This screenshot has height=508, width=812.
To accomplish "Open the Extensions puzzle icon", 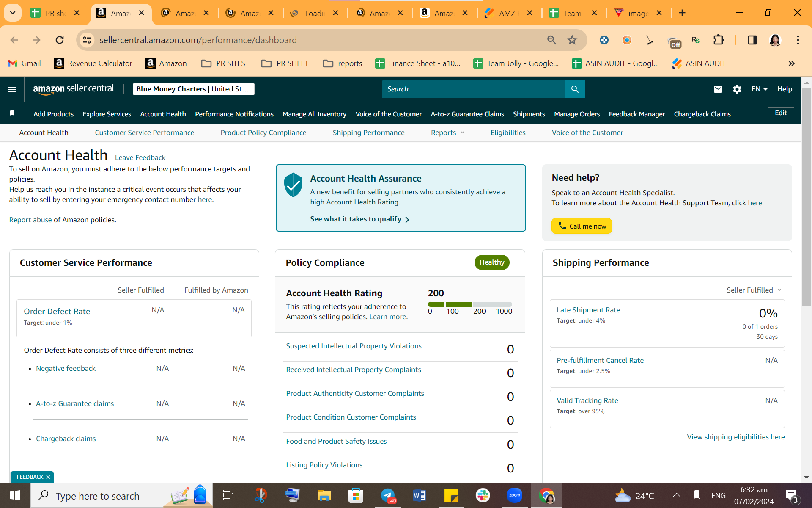I will (x=719, y=40).
